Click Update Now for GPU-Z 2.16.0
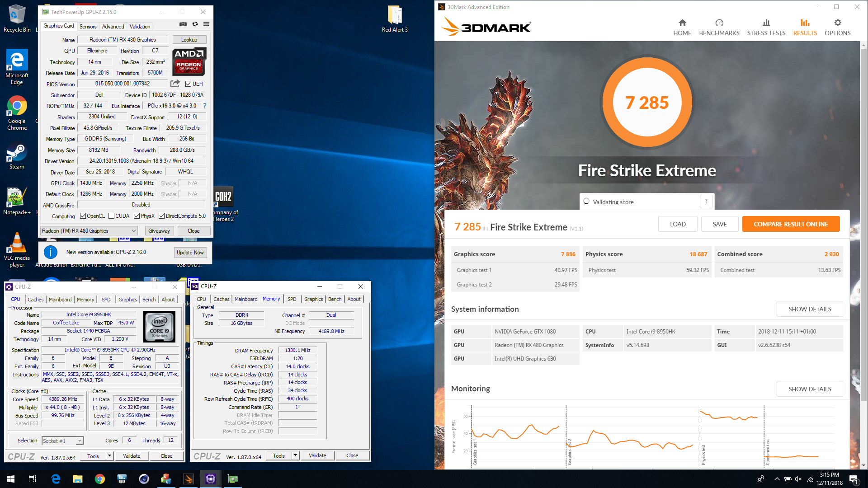The image size is (868, 488). click(190, 253)
